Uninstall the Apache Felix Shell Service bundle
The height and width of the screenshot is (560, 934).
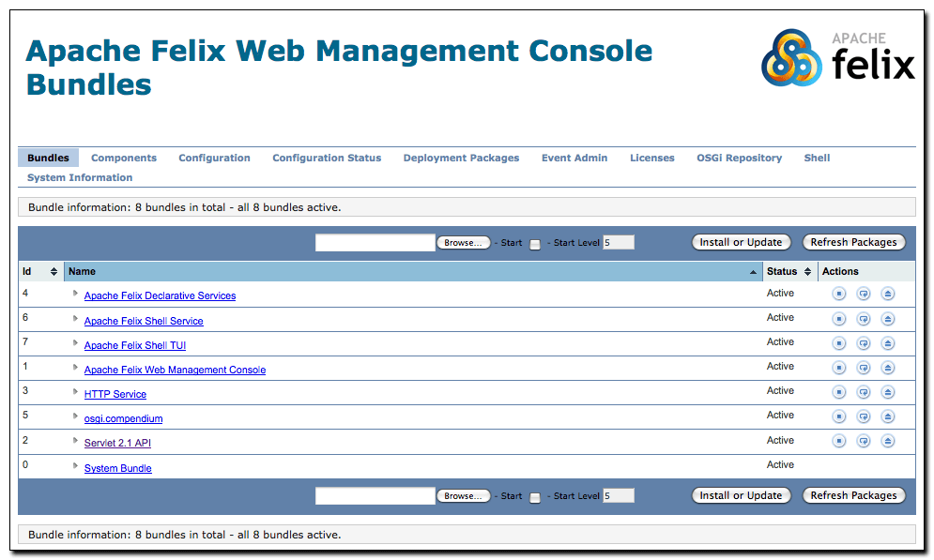(888, 319)
